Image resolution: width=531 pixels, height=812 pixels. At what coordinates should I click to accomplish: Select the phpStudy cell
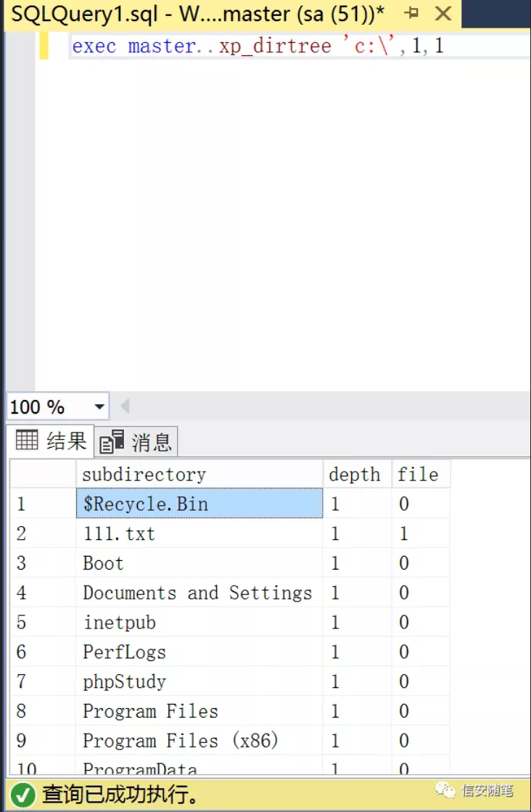point(199,681)
